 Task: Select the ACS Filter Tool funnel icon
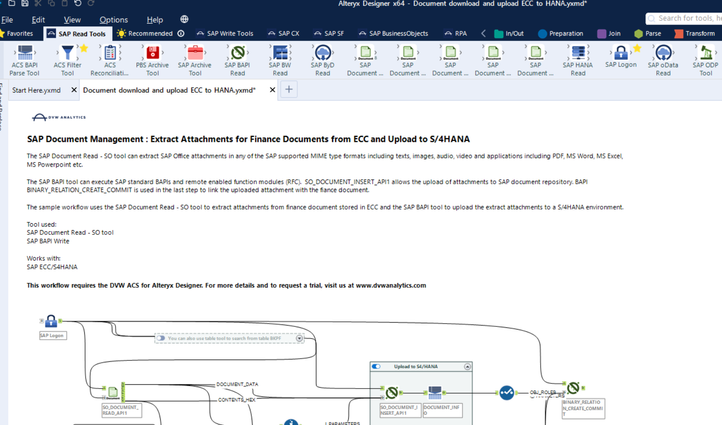[67, 53]
